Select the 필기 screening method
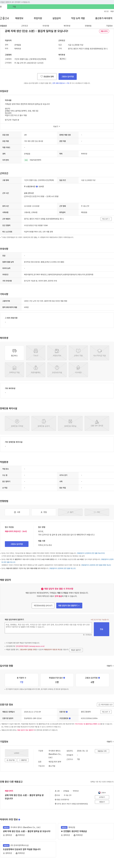This screenshot has height=868, width=114. pyautogui.click(x=70, y=512)
